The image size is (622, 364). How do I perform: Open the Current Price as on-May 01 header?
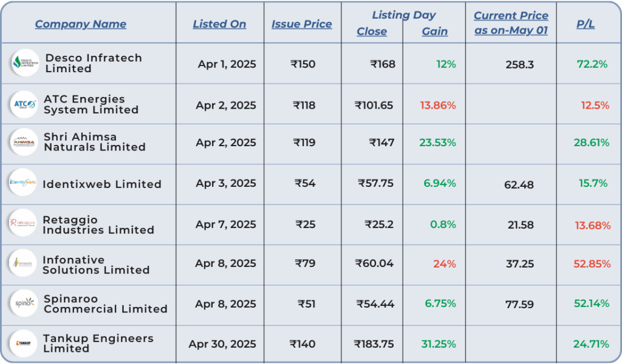(x=511, y=23)
